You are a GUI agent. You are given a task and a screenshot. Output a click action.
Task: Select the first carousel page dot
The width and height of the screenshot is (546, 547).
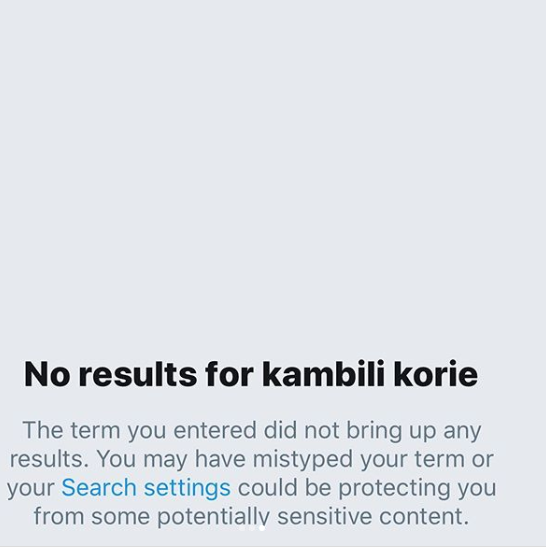tap(242, 528)
